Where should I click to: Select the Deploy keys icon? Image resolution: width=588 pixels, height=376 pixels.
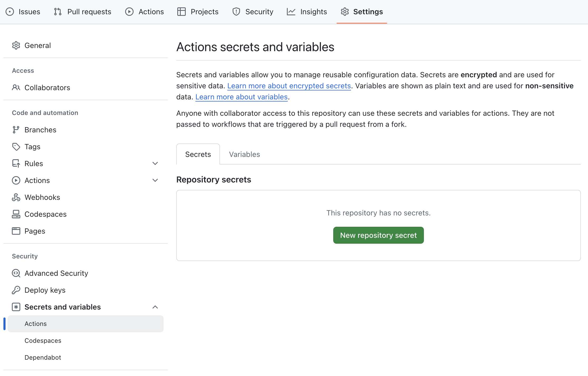coord(16,290)
